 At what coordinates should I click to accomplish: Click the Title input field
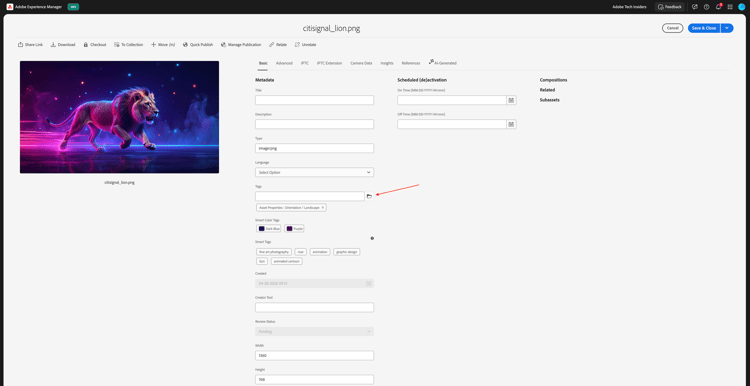click(x=314, y=100)
